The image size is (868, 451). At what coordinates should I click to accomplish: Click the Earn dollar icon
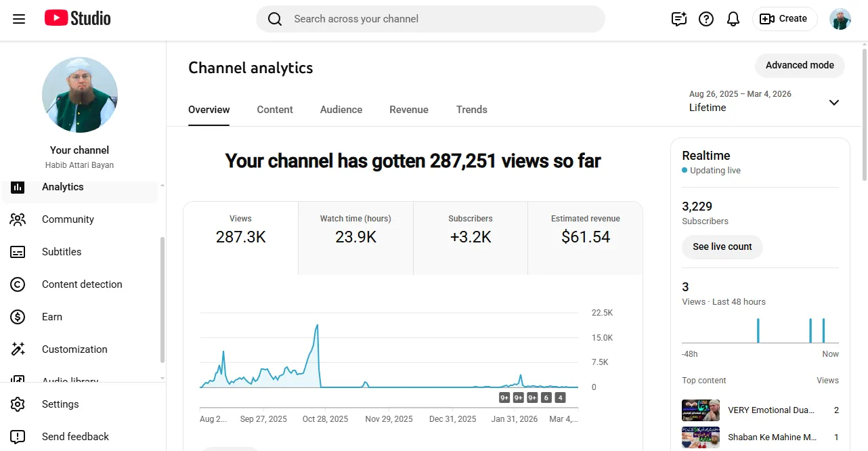(x=18, y=317)
